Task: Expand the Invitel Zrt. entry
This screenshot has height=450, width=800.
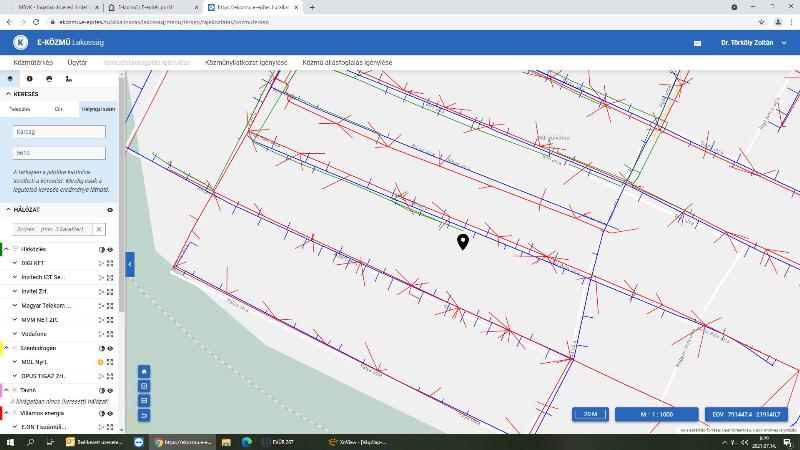Action: click(x=15, y=291)
